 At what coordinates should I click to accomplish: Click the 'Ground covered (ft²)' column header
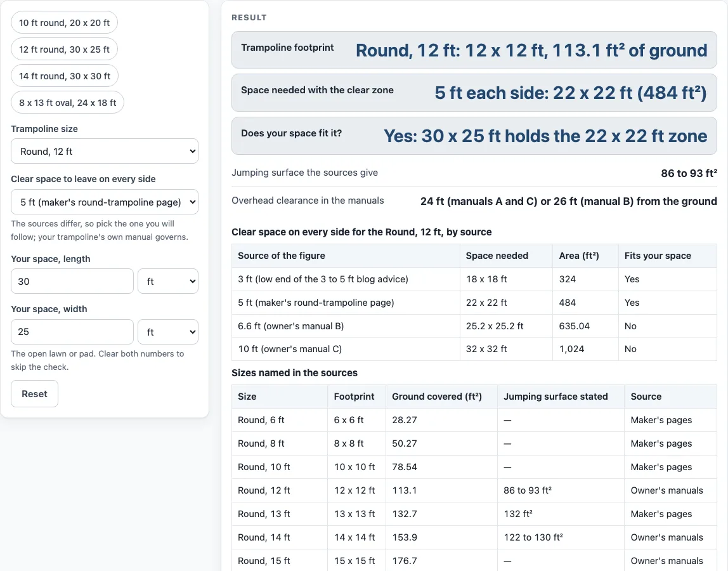(x=441, y=397)
